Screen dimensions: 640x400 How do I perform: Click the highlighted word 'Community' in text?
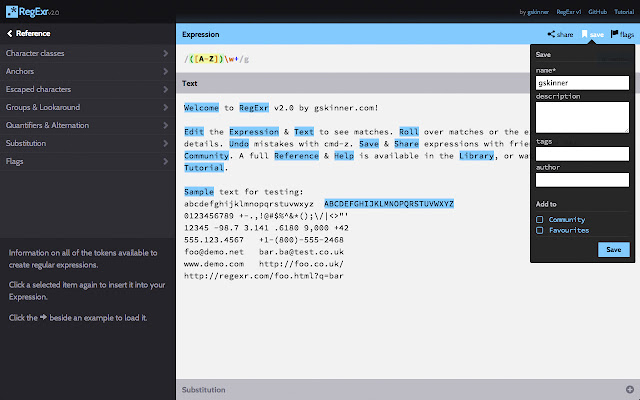coord(206,156)
